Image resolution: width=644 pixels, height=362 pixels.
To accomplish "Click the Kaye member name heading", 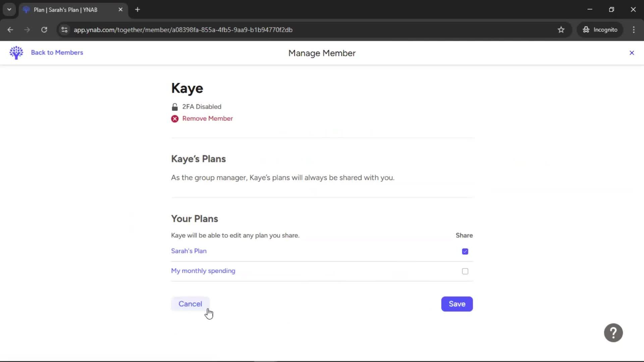I will [187, 88].
